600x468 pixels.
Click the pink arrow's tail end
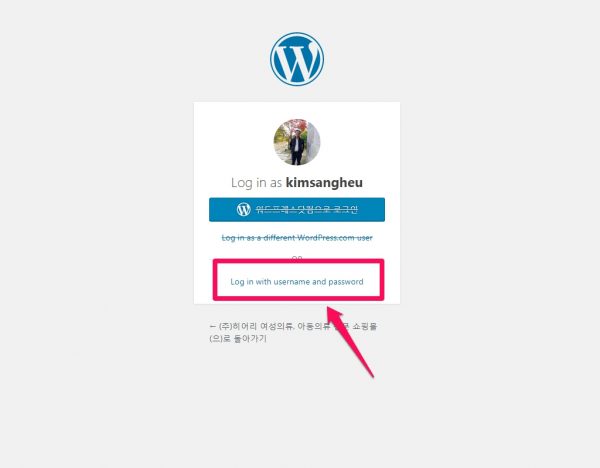(371, 375)
